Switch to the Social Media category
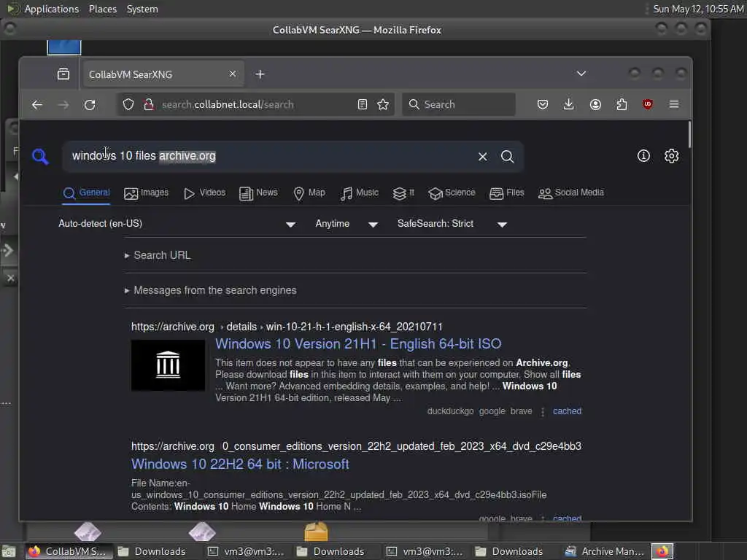This screenshot has width=747, height=560. [x=570, y=192]
